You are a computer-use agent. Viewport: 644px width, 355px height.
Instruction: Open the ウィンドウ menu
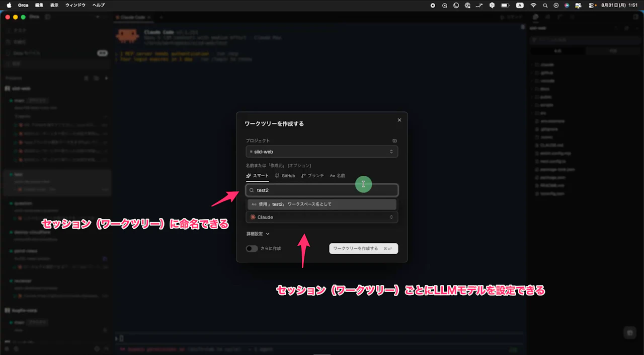(75, 5)
